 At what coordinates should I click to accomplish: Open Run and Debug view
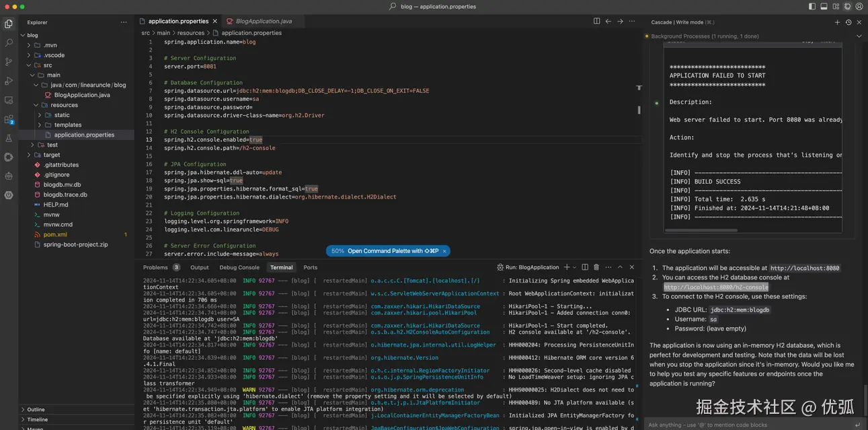tap(9, 81)
